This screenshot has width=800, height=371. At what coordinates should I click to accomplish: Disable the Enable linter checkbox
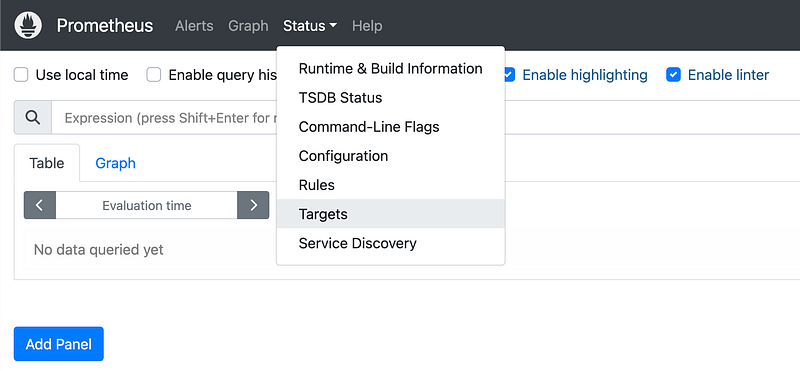coord(673,75)
